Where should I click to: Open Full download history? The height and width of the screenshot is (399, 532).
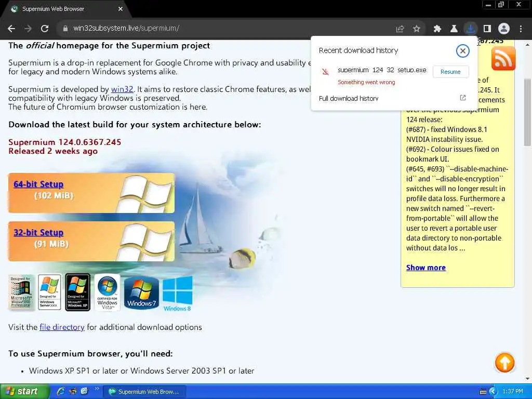pyautogui.click(x=349, y=98)
